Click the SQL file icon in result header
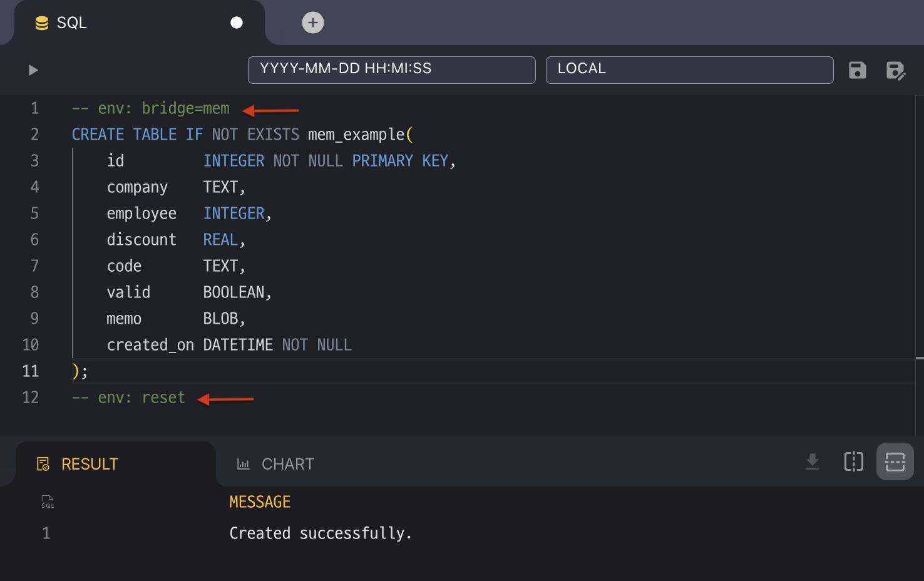This screenshot has height=581, width=924. (48, 501)
